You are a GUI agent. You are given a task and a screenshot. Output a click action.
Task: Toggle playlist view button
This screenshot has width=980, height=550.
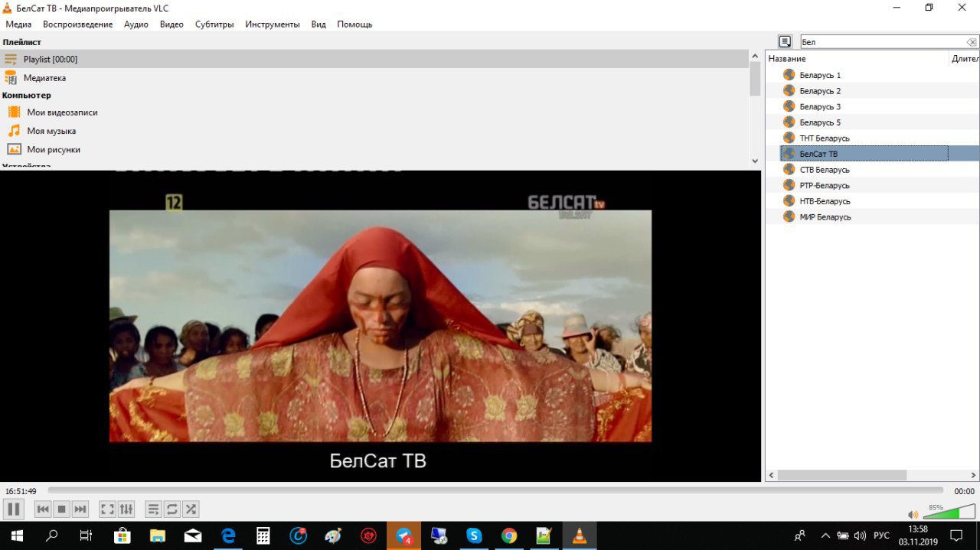tap(153, 509)
